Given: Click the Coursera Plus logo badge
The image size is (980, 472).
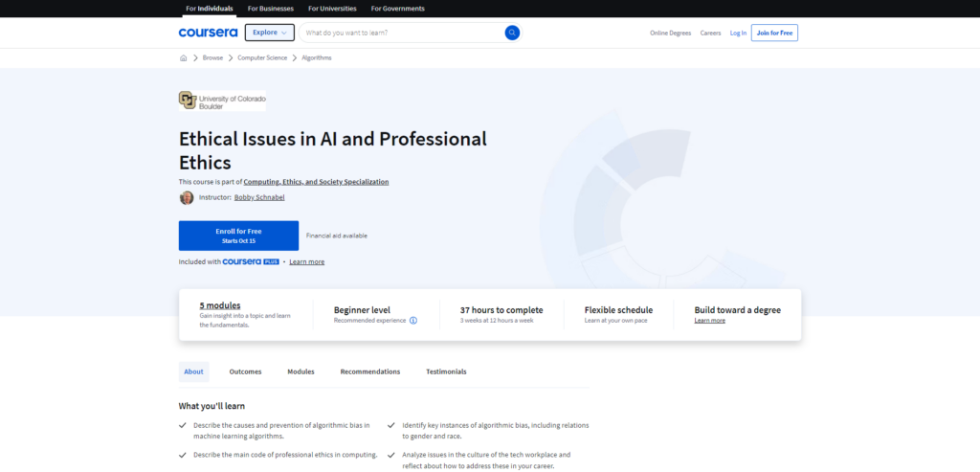Looking at the screenshot, I should pyautogui.click(x=251, y=262).
